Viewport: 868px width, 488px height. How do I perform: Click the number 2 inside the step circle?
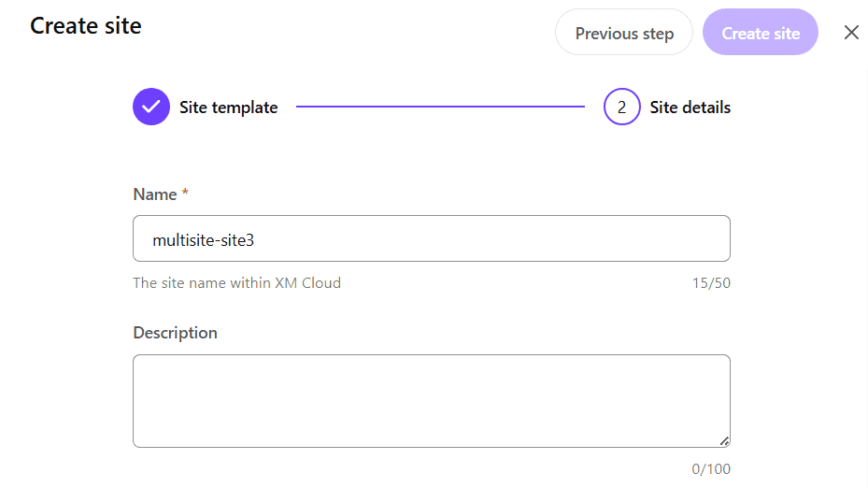coord(621,108)
